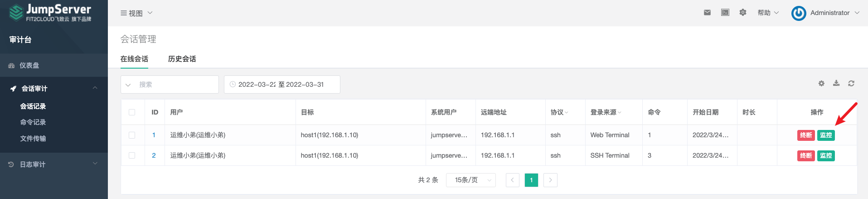Expand the 日志审计 sidebar section
Viewport: 868px width, 199px height.
[95, 164]
